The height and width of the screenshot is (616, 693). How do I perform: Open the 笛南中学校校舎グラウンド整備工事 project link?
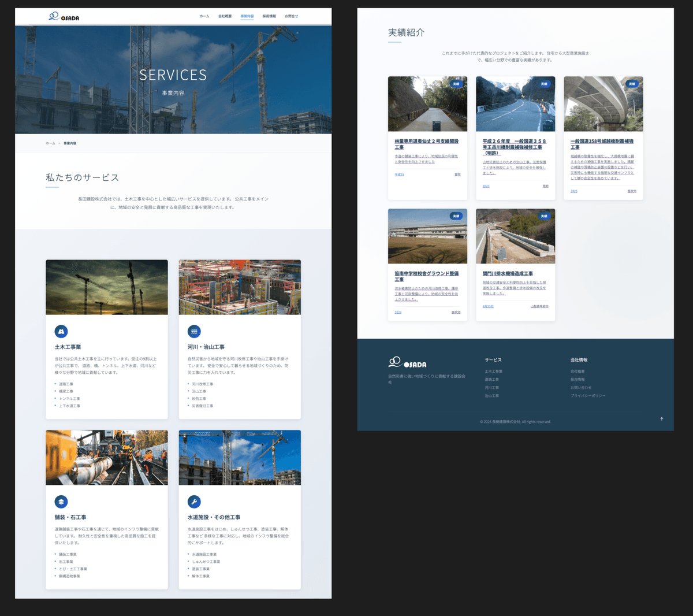point(427,276)
